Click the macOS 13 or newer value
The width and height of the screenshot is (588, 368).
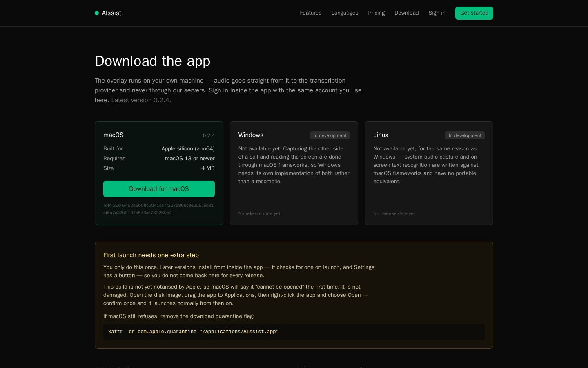[190, 159]
